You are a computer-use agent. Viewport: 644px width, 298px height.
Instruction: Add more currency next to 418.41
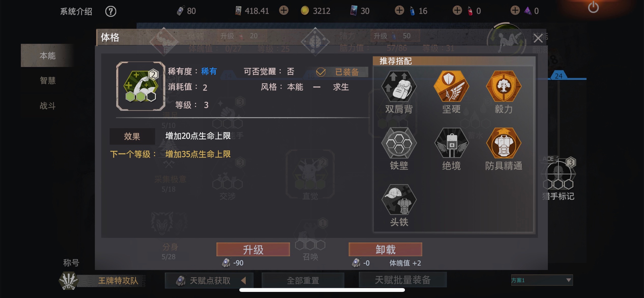click(x=284, y=11)
